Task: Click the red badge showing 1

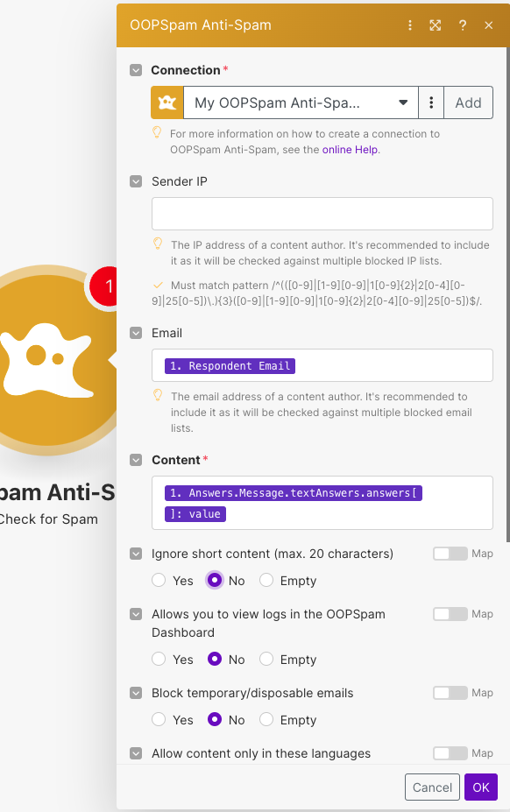Action: click(105, 286)
